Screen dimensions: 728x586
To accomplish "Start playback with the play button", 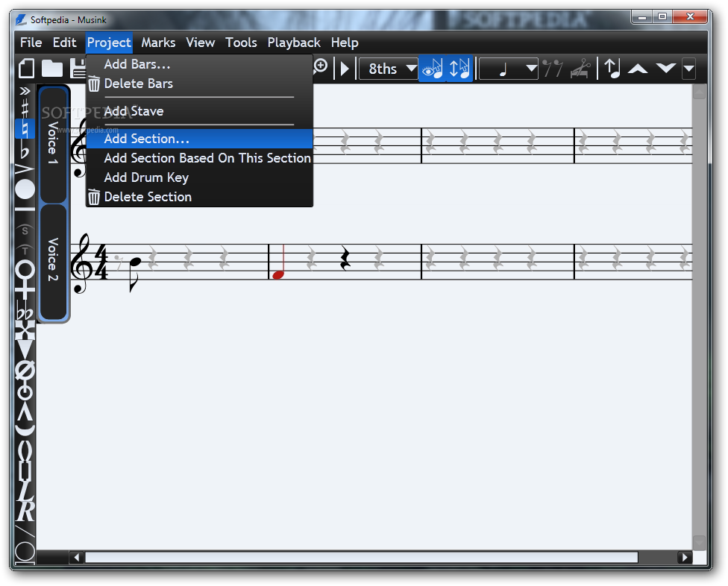I will point(345,69).
